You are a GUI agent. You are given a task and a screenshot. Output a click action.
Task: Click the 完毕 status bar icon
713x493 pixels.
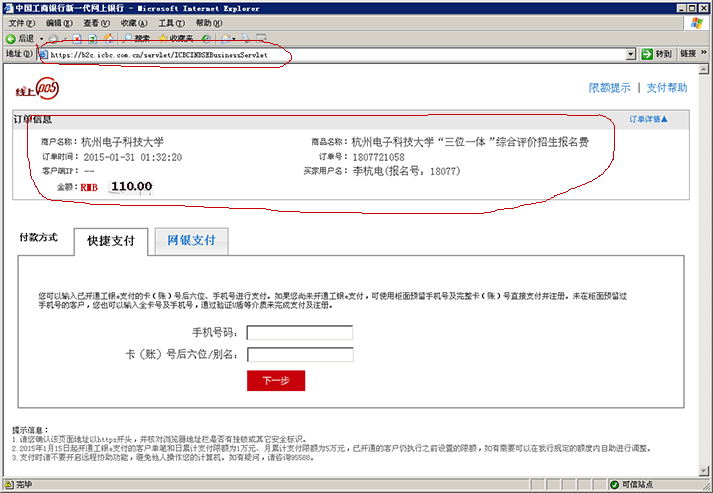[9, 484]
